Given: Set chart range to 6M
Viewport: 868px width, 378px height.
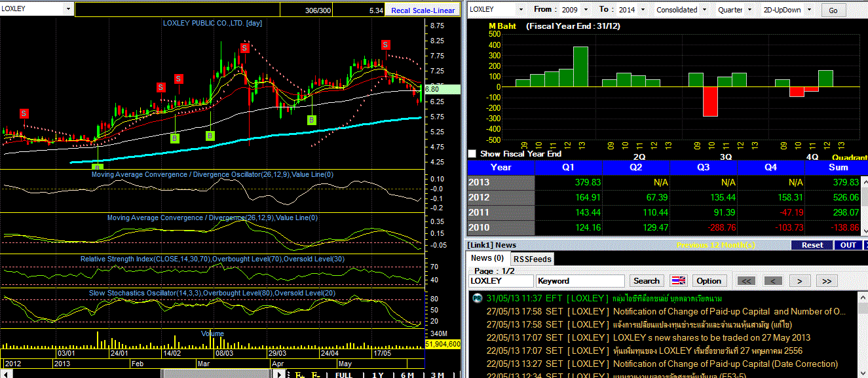Looking at the screenshot, I should pyautogui.click(x=407, y=375).
